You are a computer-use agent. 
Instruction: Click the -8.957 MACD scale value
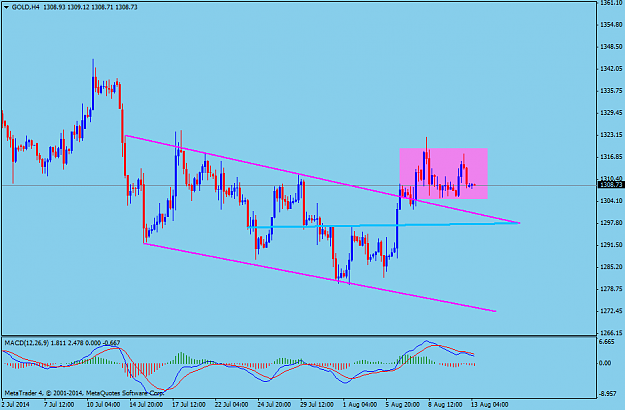[608, 394]
